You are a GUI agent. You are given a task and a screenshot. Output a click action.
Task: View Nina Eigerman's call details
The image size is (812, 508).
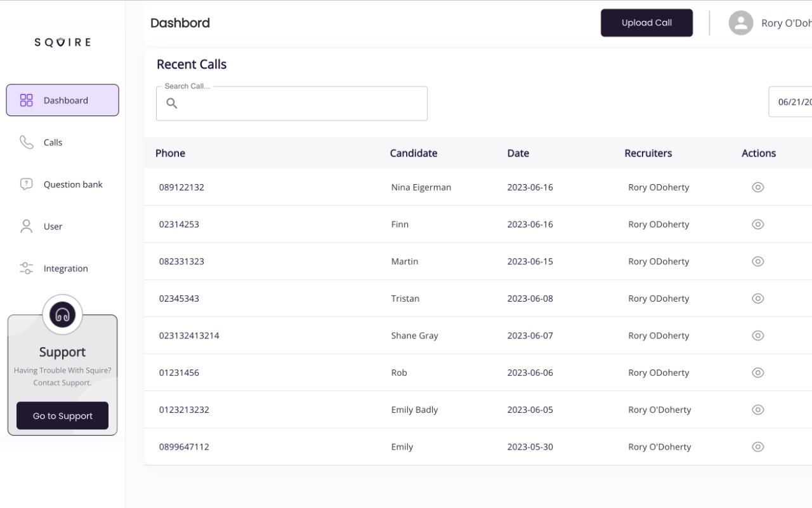[757, 187]
